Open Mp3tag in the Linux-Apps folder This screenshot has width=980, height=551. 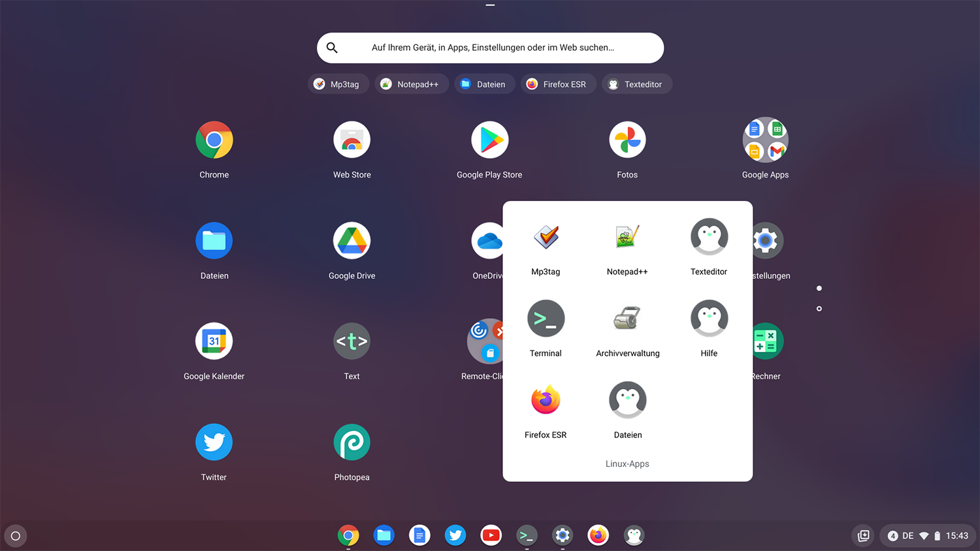tap(546, 236)
